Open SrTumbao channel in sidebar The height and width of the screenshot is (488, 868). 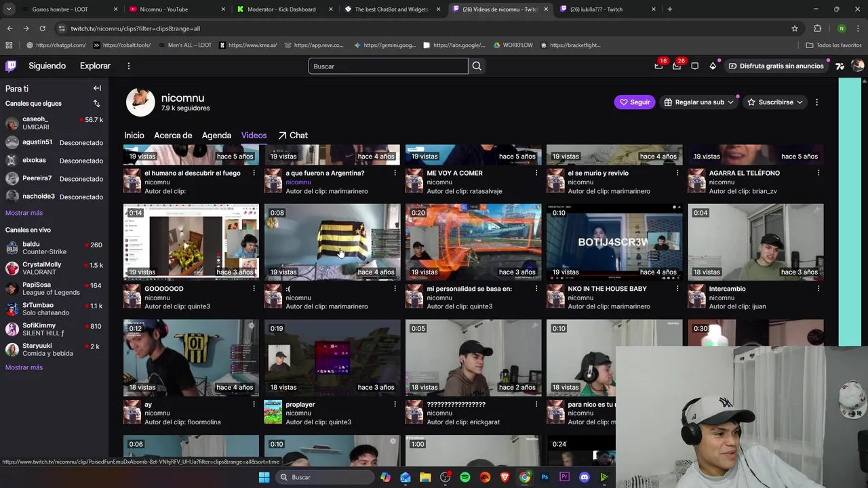click(54, 309)
